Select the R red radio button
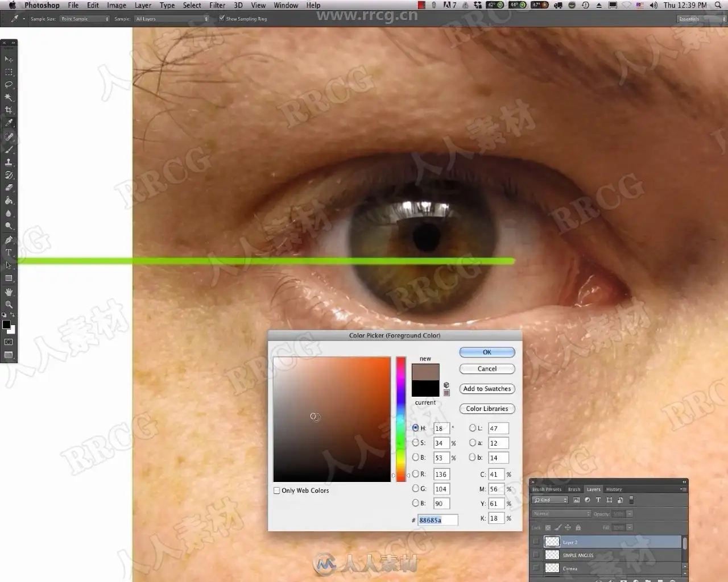 click(415, 473)
